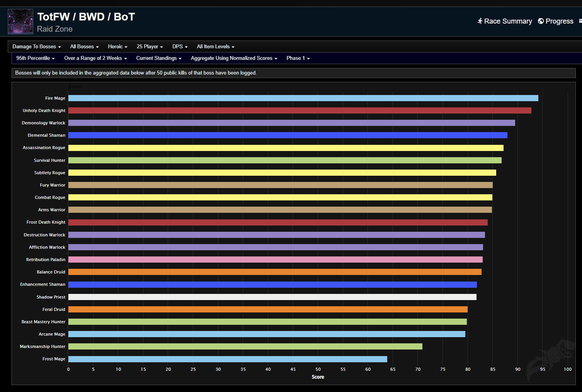Viewport: 582px width, 392px height.
Task: Go to the Race Summary page
Action: coord(508,21)
